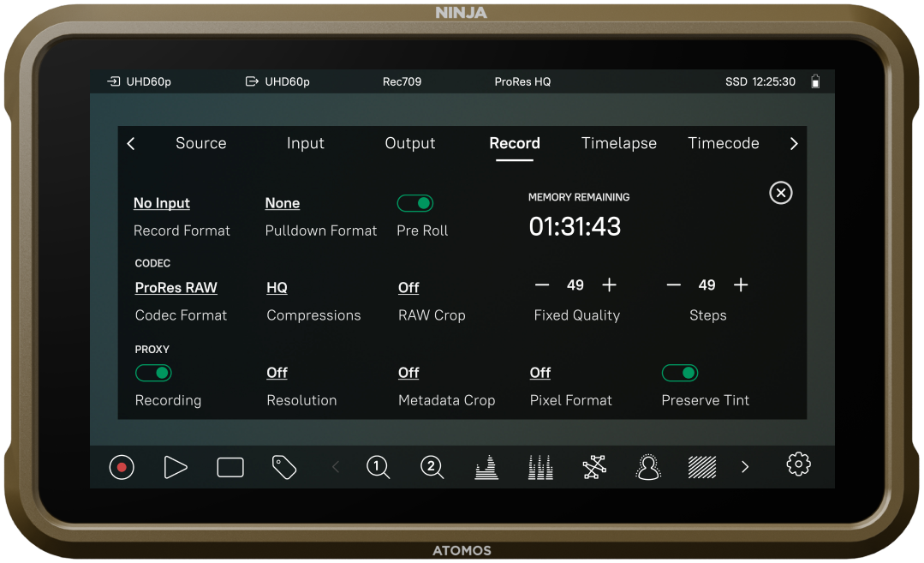Show the waveform monitor tool

[x=486, y=467]
